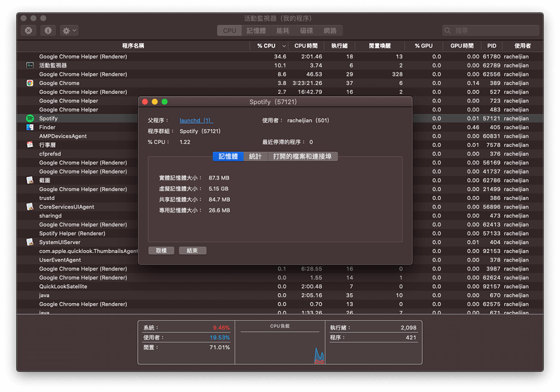The width and height of the screenshot is (560, 392).
Task: Zoom the Spotify info dialog
Action: pyautogui.click(x=165, y=102)
